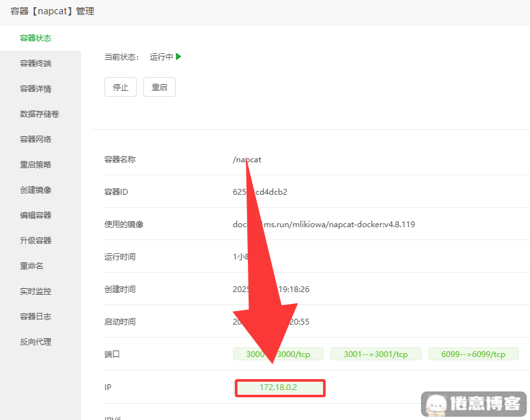This screenshot has width=530, height=420.
Task: Click the 172.18.0.2 IP address tag
Action: 278,388
